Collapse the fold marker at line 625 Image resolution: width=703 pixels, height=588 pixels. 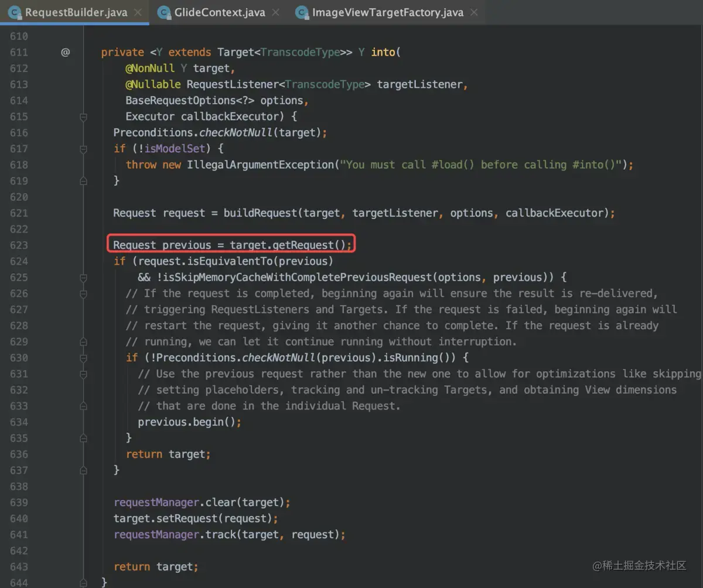83,278
